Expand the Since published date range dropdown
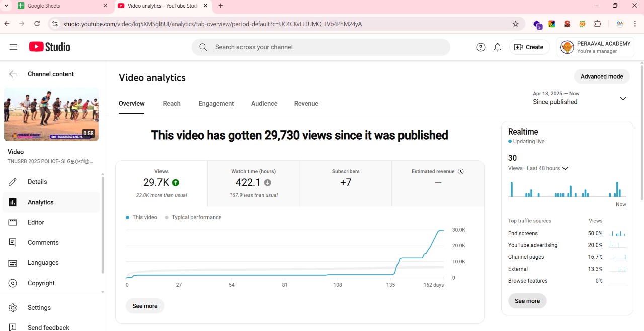This screenshot has height=331, width=644. (623, 98)
